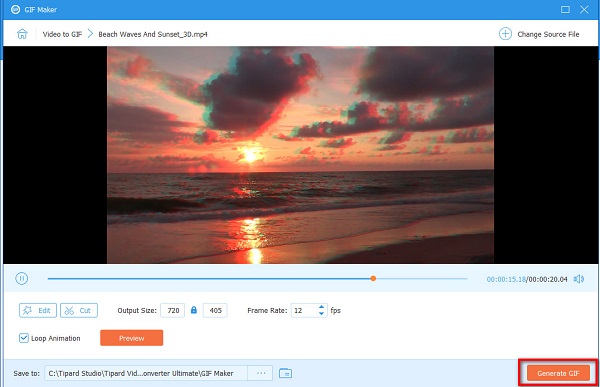The image size is (600, 387).
Task: Open the output folder icon
Action: pyautogui.click(x=285, y=373)
